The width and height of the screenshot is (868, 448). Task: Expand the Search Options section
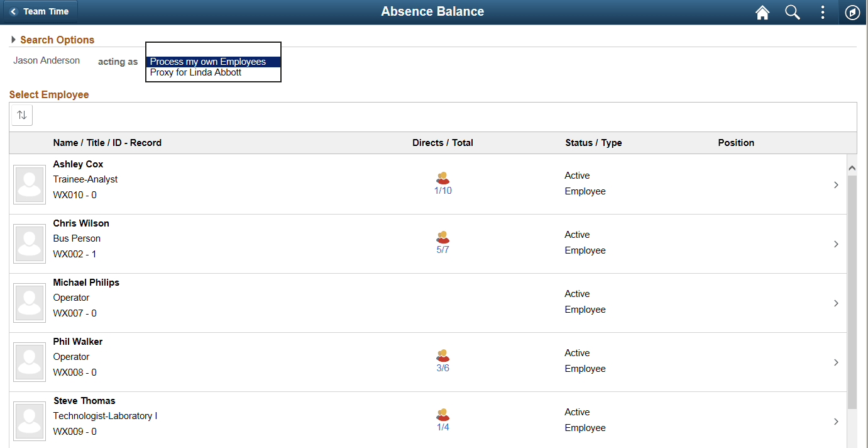[x=53, y=40]
